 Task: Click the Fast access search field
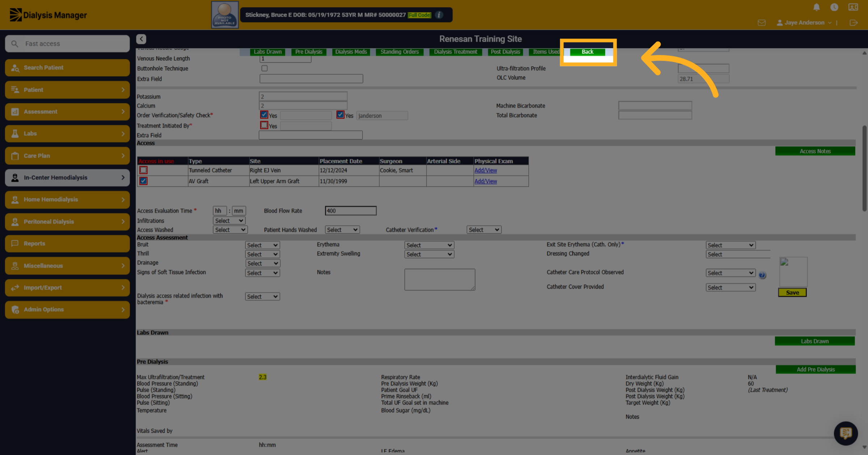(67, 44)
